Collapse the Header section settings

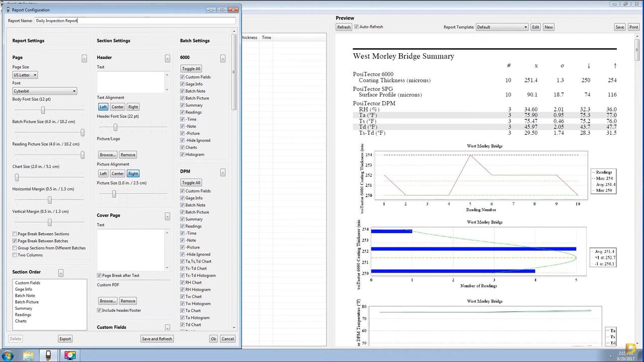click(167, 59)
